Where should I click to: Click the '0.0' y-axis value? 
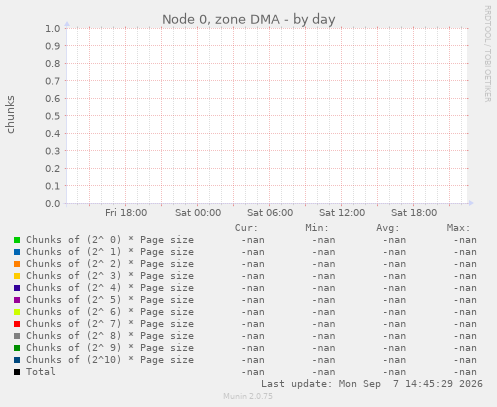53,204
